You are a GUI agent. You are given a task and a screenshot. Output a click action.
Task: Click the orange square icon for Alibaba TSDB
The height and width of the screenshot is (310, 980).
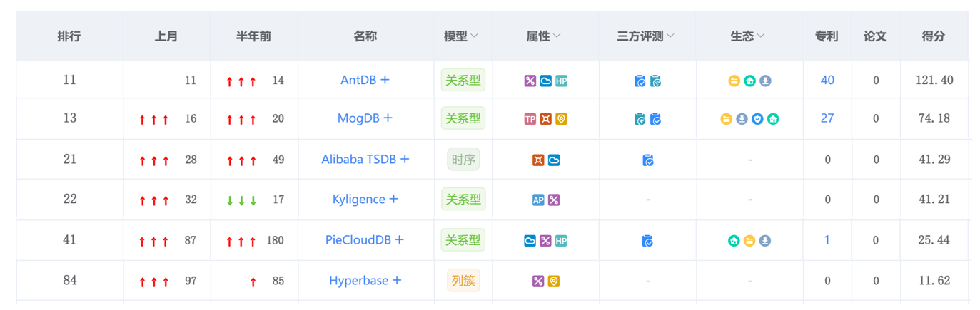538,160
